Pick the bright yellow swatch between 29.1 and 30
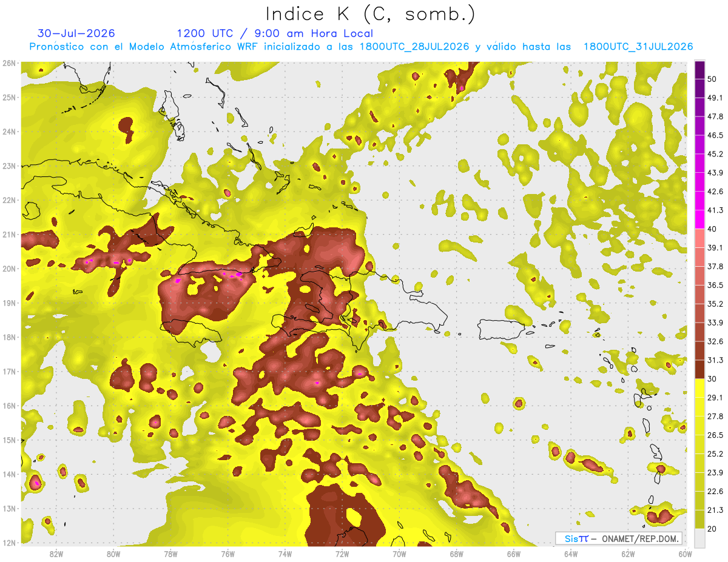This screenshot has height=562, width=728. click(x=699, y=388)
